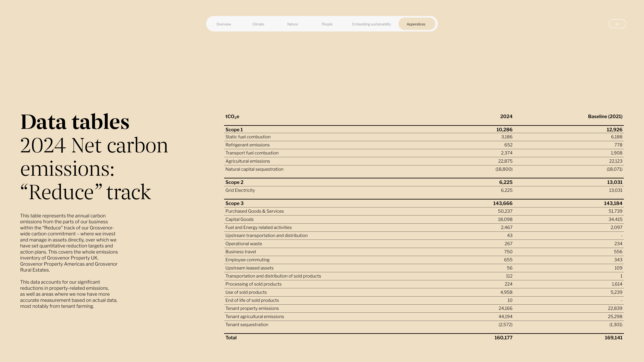Select the 2024 column header
Viewport: 644px width, 362px height.
coord(506,116)
